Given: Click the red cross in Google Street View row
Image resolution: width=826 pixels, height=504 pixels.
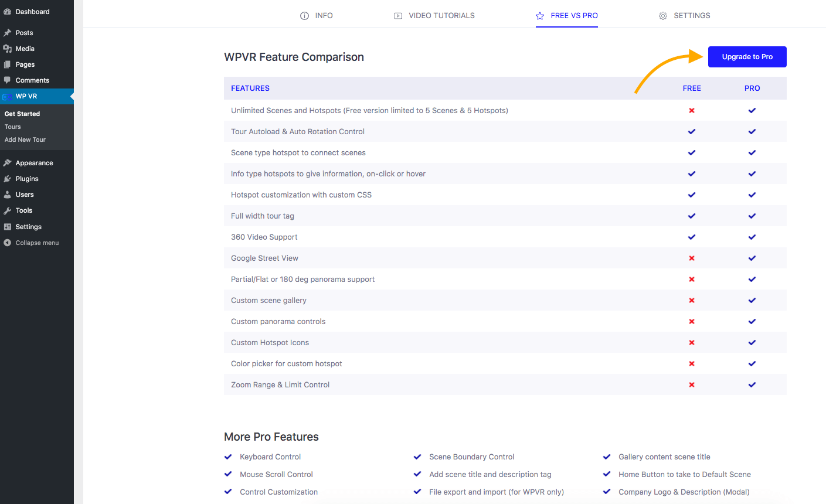Looking at the screenshot, I should click(692, 258).
